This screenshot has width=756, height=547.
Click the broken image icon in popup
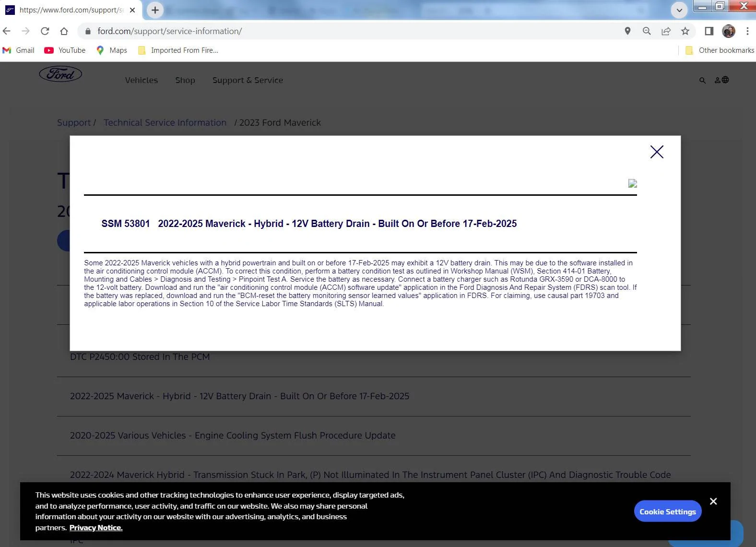pyautogui.click(x=633, y=183)
